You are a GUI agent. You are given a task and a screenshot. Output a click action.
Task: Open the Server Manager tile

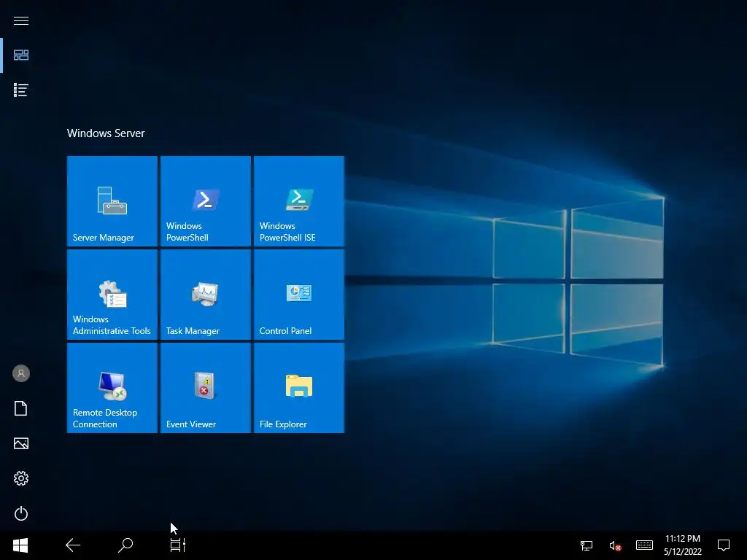[x=112, y=201]
